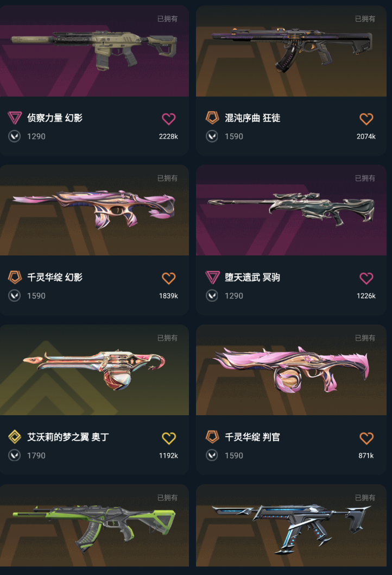Like the 侦察力量 幻影 skin with heart

pyautogui.click(x=168, y=119)
